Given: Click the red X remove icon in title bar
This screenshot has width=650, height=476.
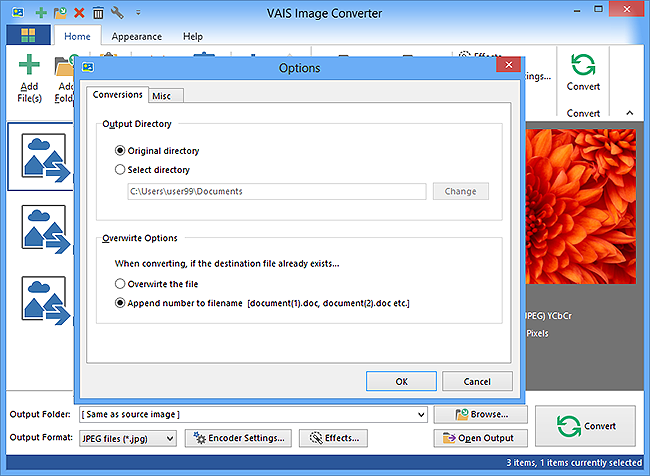Looking at the screenshot, I should click(79, 13).
